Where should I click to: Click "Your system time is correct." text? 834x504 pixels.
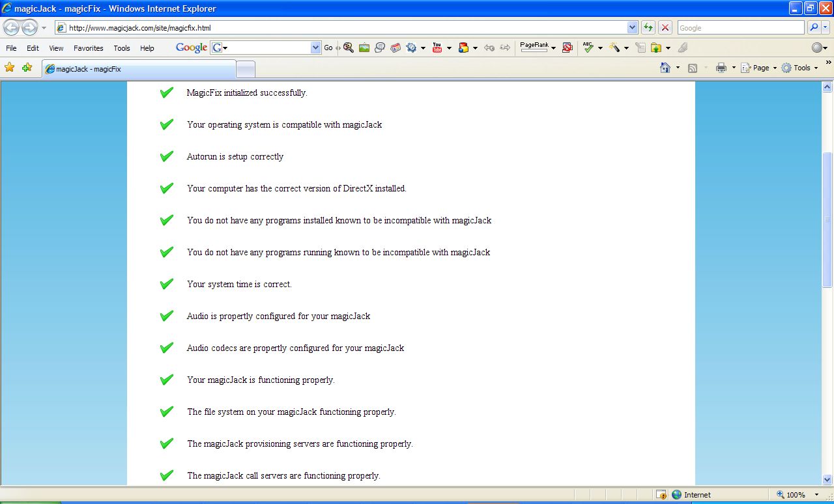coord(239,284)
